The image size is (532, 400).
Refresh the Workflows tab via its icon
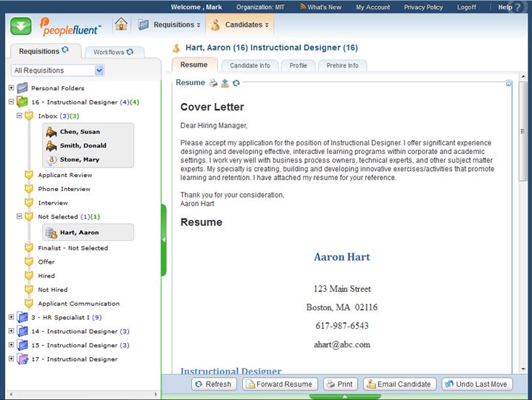coord(130,52)
